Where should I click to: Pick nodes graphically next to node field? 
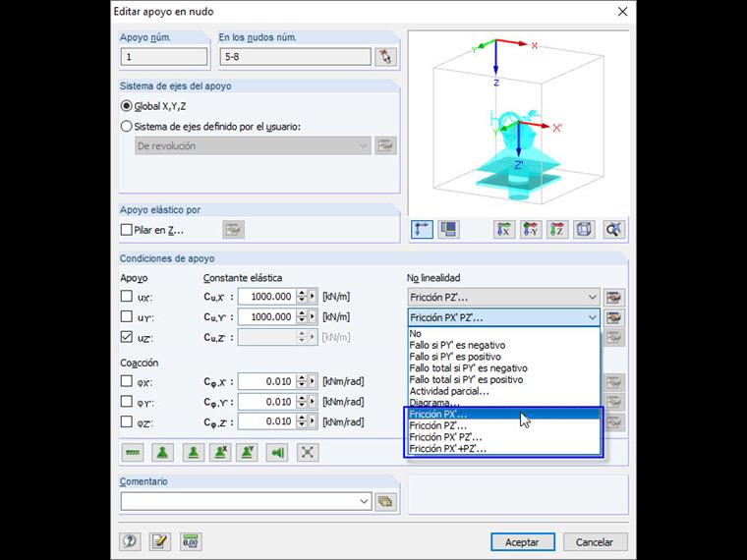[385, 57]
